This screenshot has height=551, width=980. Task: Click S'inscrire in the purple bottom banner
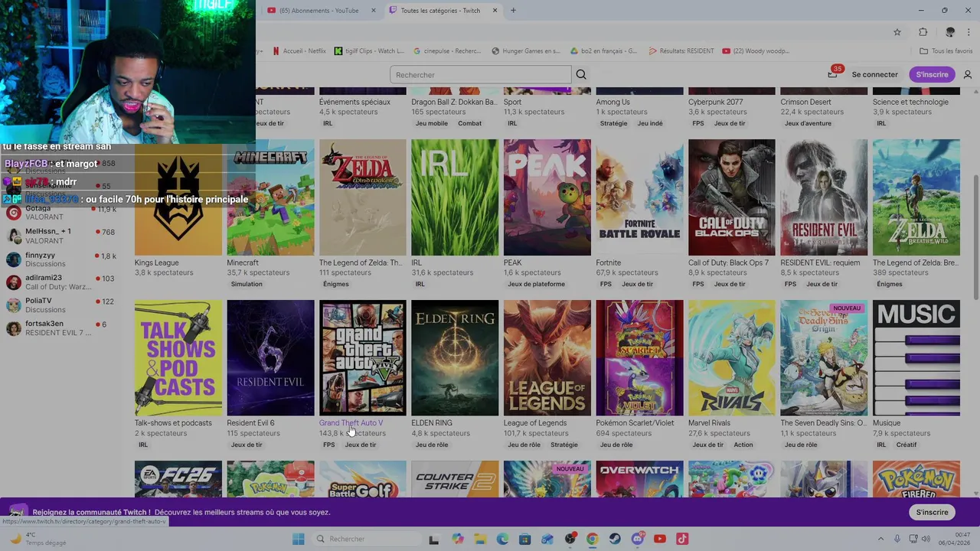[932, 512]
